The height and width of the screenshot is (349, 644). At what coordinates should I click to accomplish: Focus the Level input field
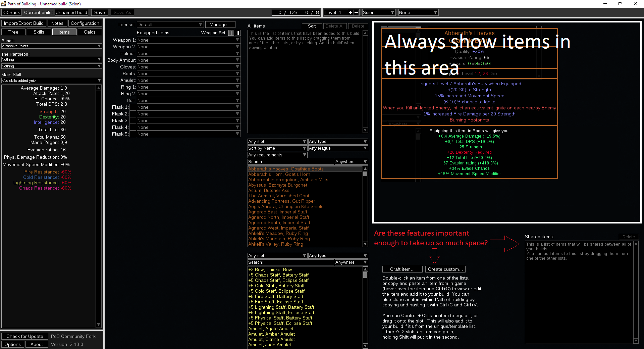point(335,12)
